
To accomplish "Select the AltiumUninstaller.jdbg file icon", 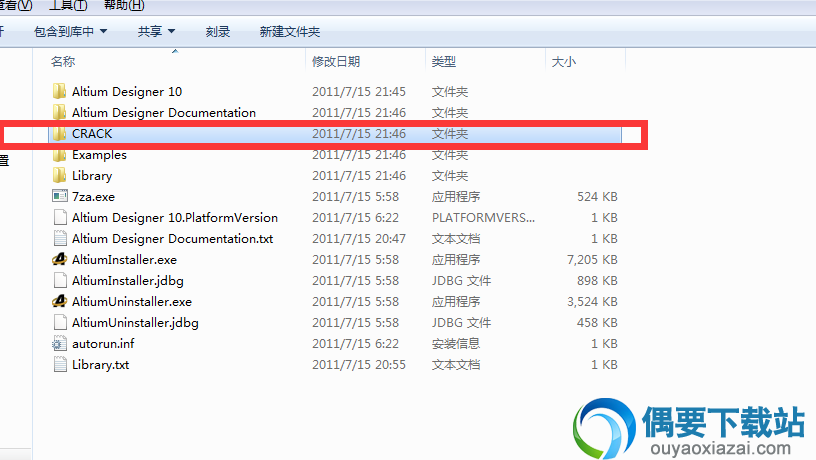I will coord(60,322).
